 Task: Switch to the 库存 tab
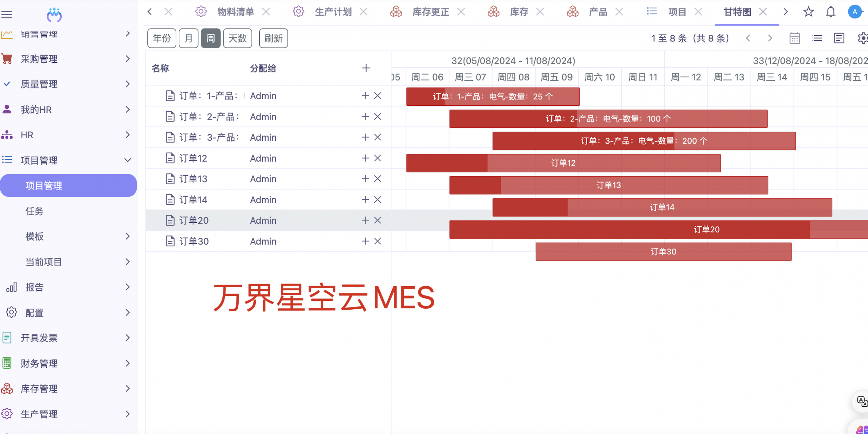[519, 12]
